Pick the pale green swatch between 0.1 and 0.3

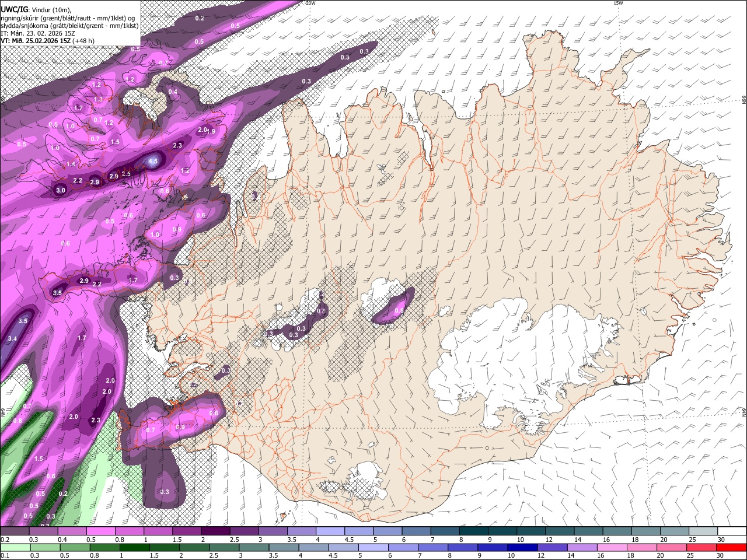click(x=15, y=547)
